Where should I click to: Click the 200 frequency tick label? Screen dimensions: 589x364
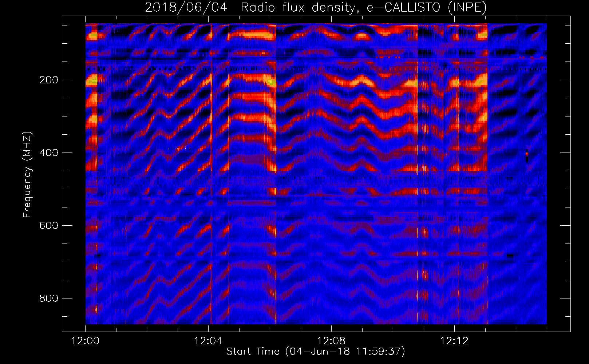coord(49,80)
